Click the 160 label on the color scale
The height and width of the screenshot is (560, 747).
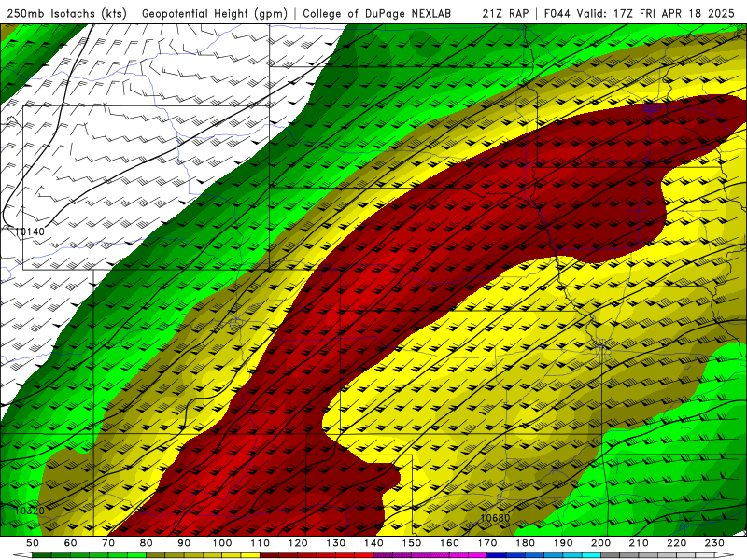[449, 543]
